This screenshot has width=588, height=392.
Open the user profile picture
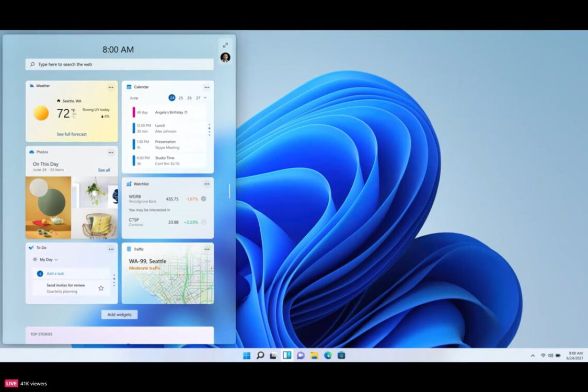click(225, 57)
